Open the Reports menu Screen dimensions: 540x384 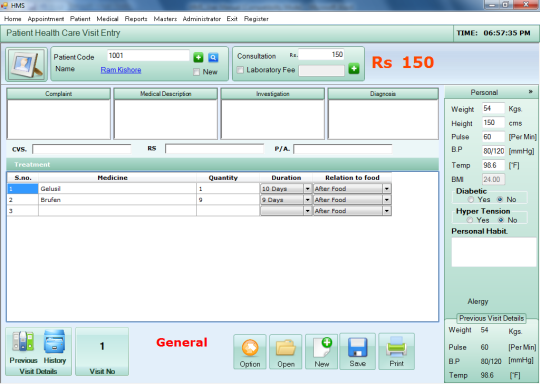tap(136, 19)
